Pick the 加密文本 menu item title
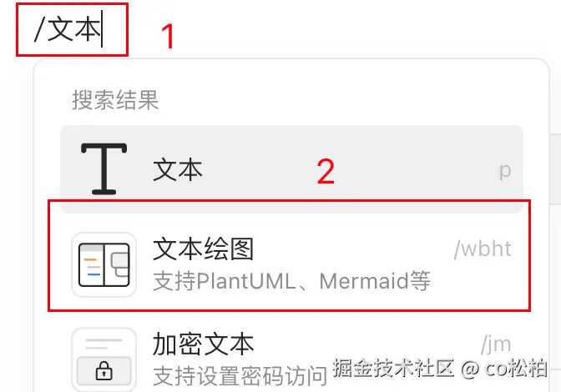The height and width of the screenshot is (392, 561). pos(203,344)
